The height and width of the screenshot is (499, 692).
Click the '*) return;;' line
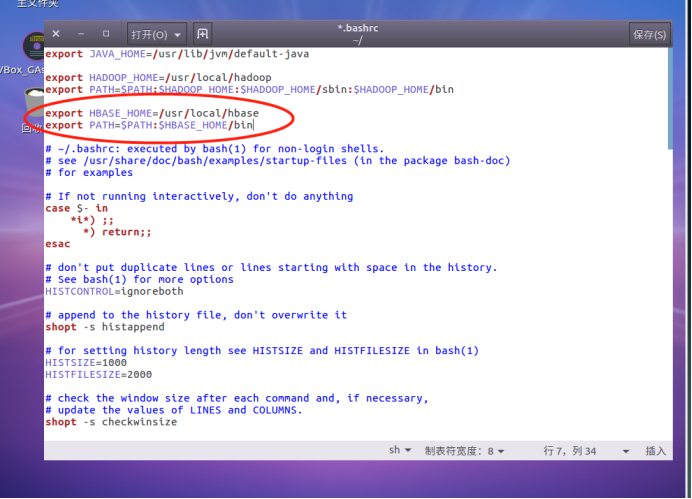point(117,232)
